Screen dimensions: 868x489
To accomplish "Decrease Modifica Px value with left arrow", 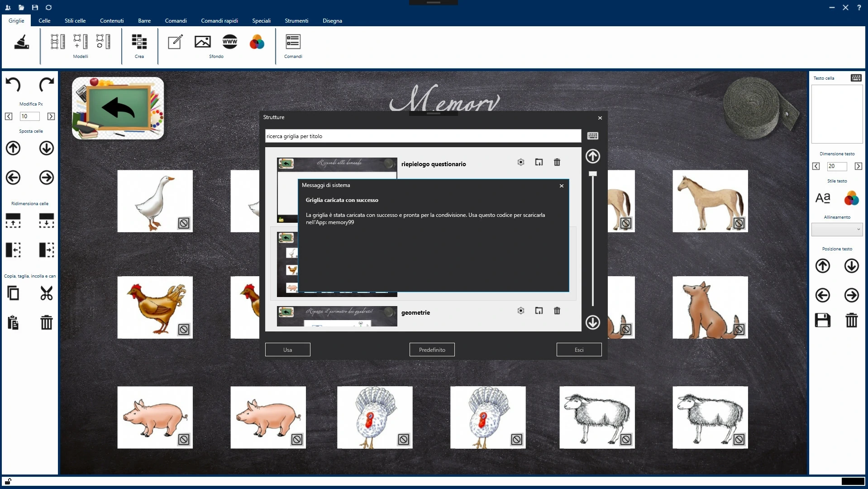I will pyautogui.click(x=9, y=116).
